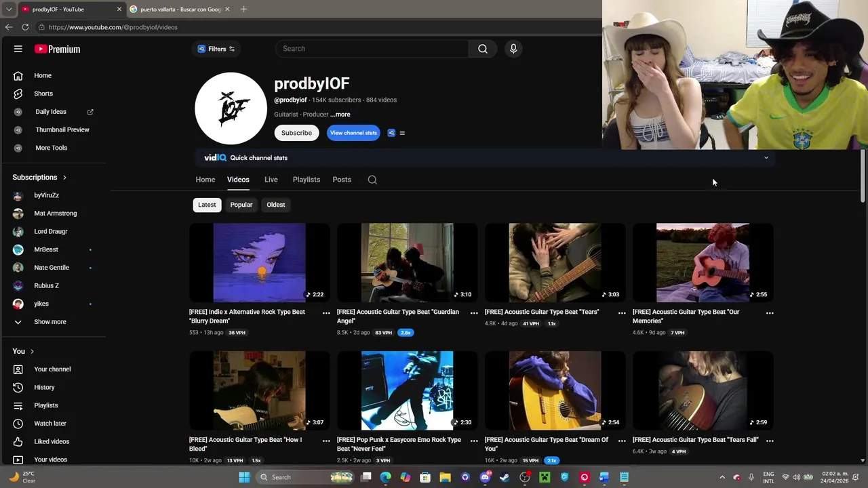
Task: Switch to channel Playlists tab
Action: pyautogui.click(x=307, y=180)
